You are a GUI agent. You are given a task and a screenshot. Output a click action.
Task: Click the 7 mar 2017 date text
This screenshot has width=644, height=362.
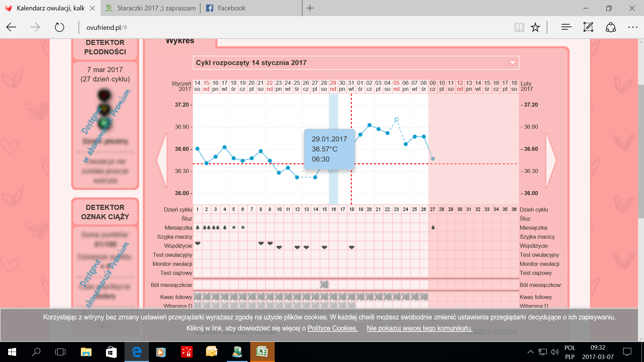(x=105, y=70)
